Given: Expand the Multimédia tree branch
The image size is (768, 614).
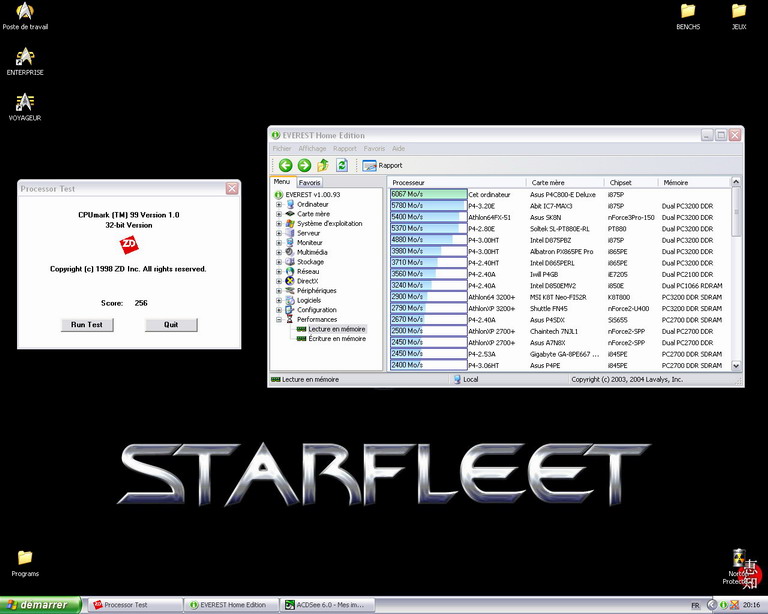Looking at the screenshot, I should (x=279, y=252).
